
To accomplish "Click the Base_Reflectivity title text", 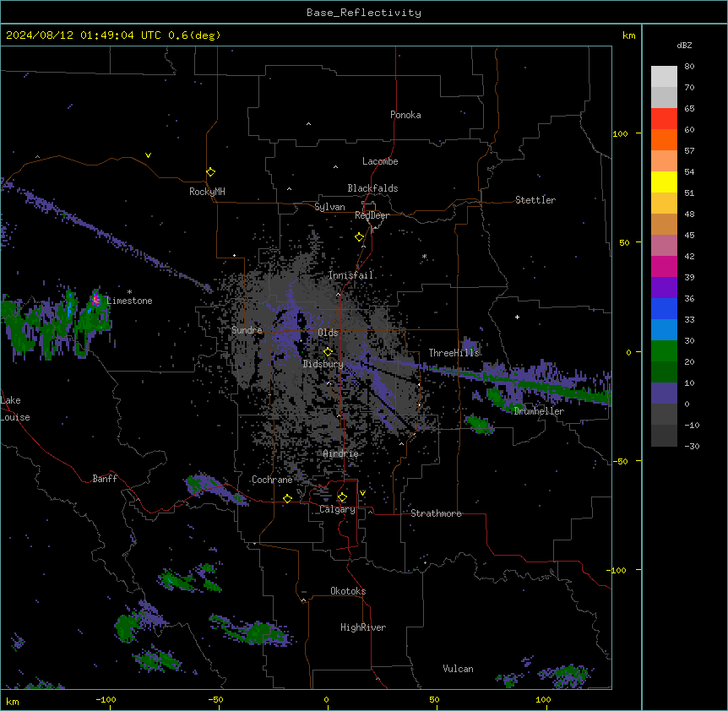I will (x=364, y=13).
